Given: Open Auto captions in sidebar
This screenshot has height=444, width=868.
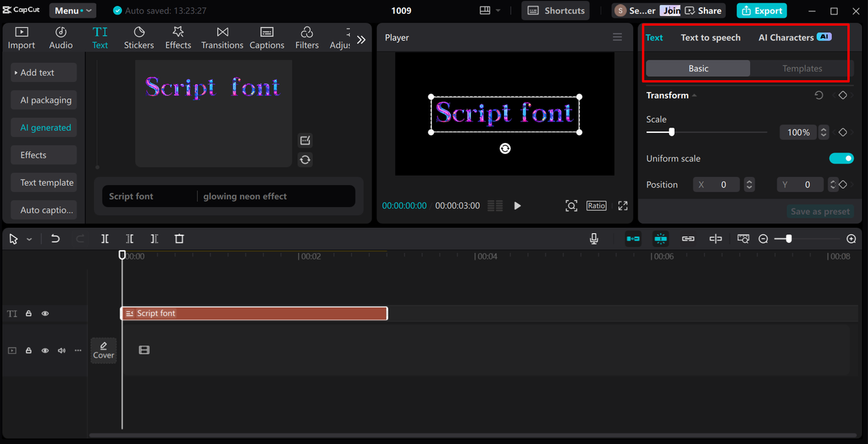Looking at the screenshot, I should pyautogui.click(x=43, y=210).
